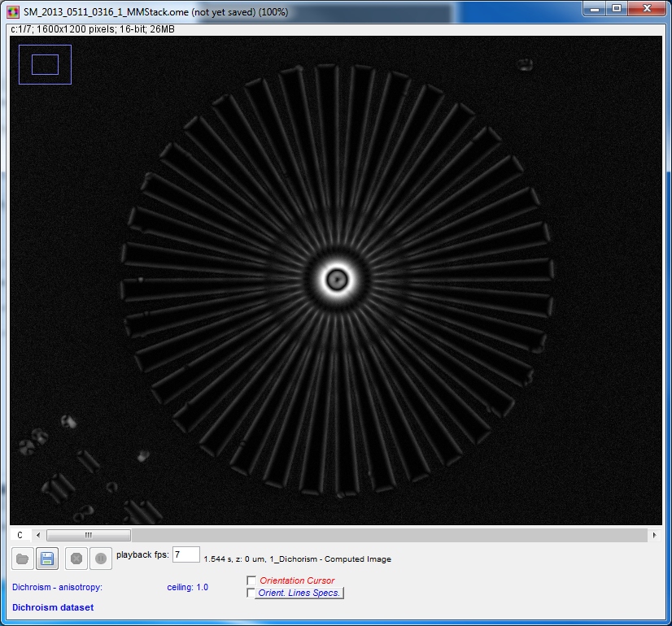Click the empty channel scrollbar track right of thumb
This screenshot has width=672, height=626.
pyautogui.click(x=391, y=535)
